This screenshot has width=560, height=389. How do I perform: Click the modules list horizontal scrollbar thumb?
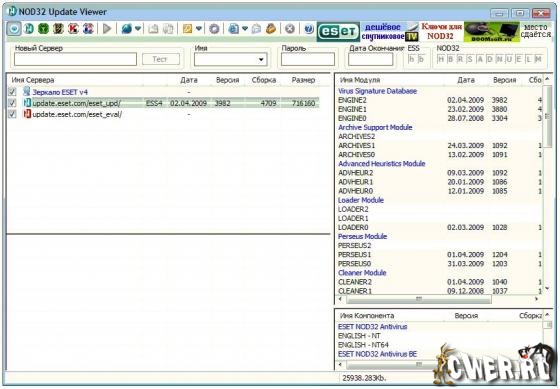coord(419,299)
